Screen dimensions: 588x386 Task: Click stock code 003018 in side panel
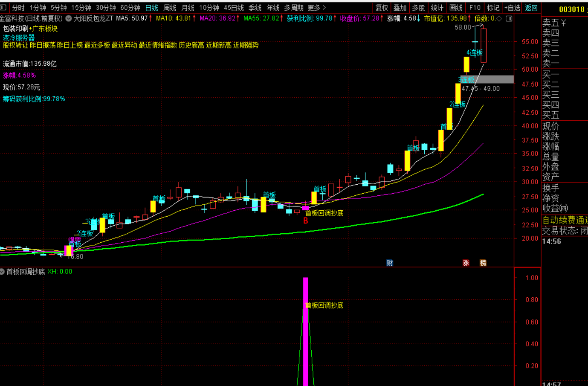(571, 9)
